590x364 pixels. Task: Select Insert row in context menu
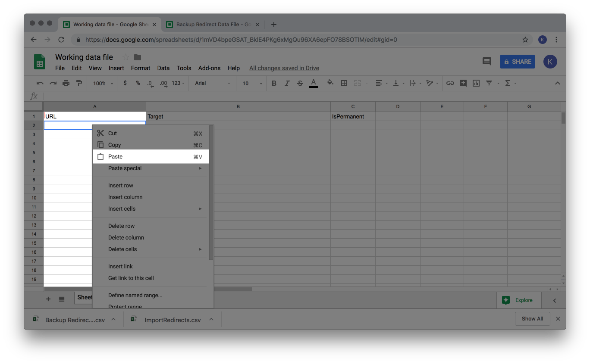click(151, 186)
